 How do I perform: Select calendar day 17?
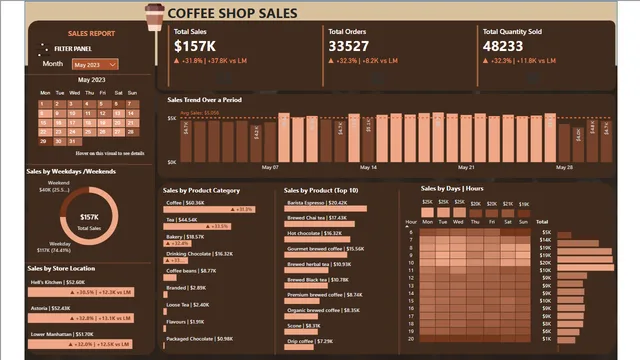click(74, 123)
